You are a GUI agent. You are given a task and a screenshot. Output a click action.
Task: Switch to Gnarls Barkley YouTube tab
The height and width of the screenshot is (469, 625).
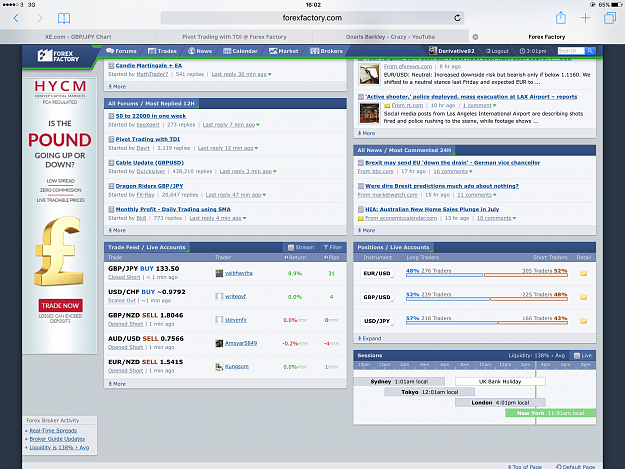point(391,37)
